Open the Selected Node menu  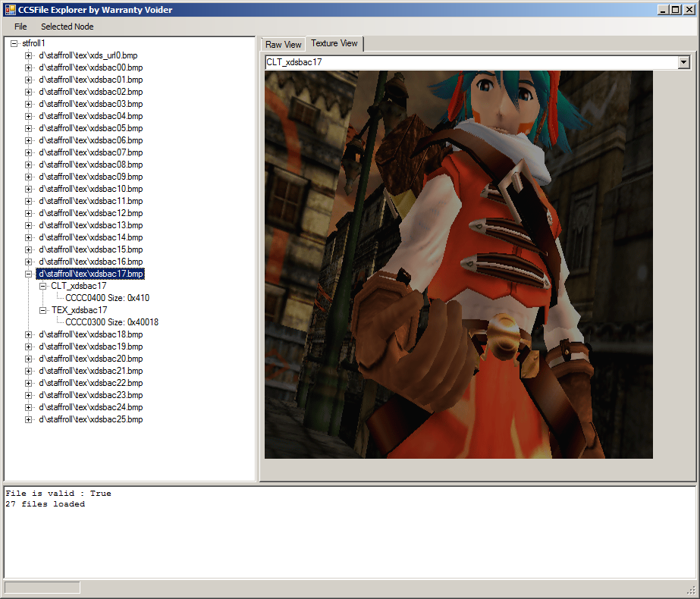[x=67, y=27]
